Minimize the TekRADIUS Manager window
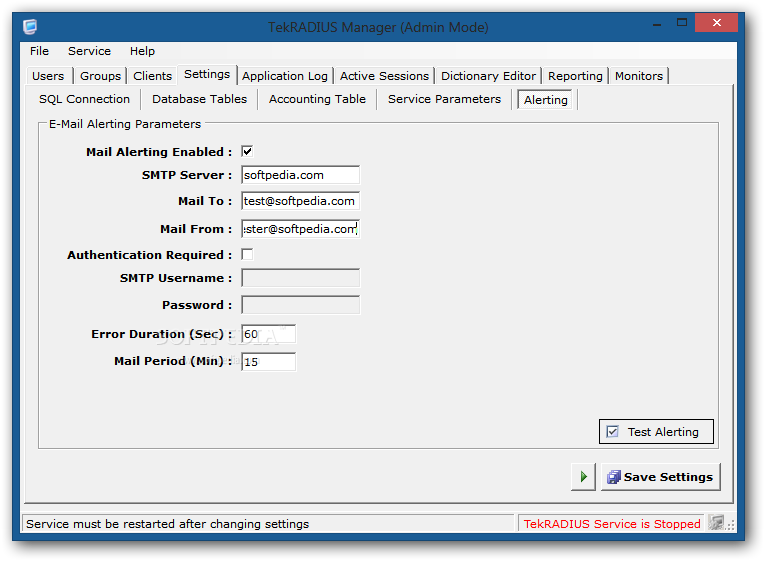The image size is (765, 561). coord(657,23)
